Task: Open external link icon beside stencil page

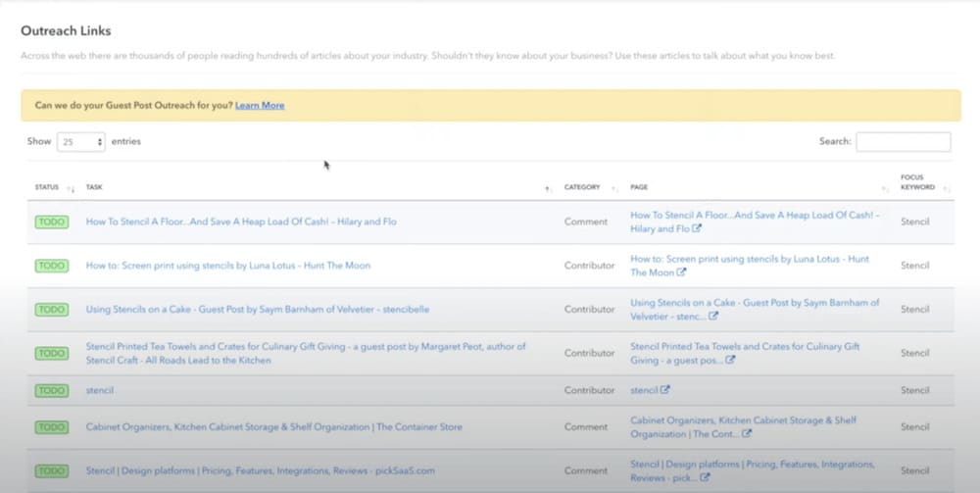Action: (x=665, y=390)
